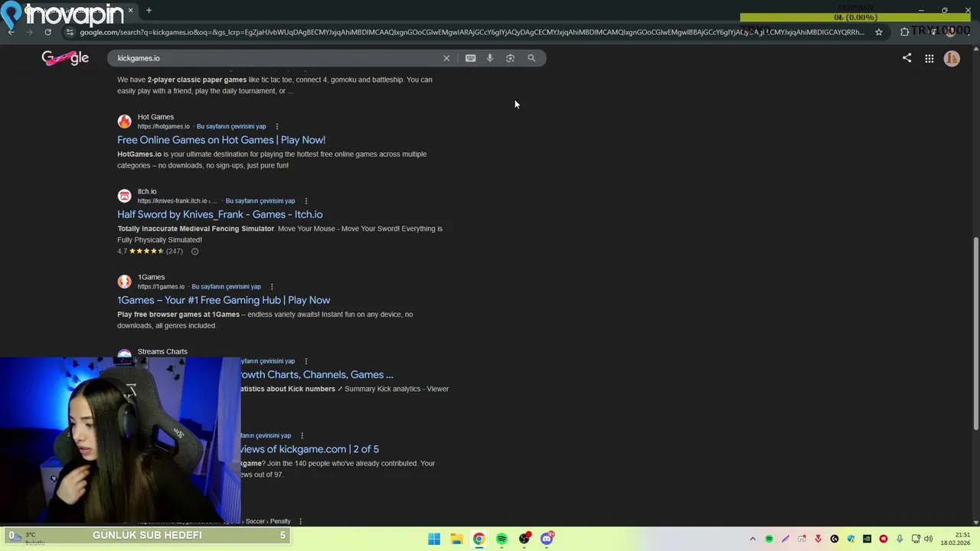Reload the current Chrome page
The width and height of the screenshot is (980, 551).
tap(47, 32)
